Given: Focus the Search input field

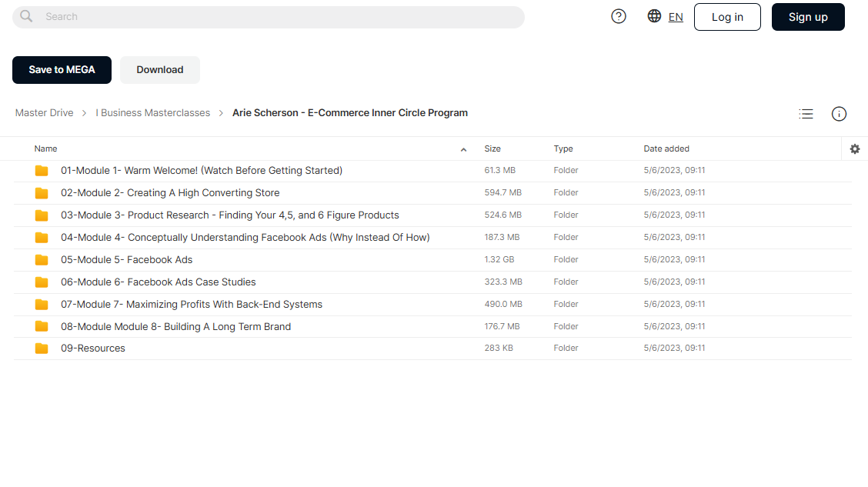Looking at the screenshot, I should [269, 17].
